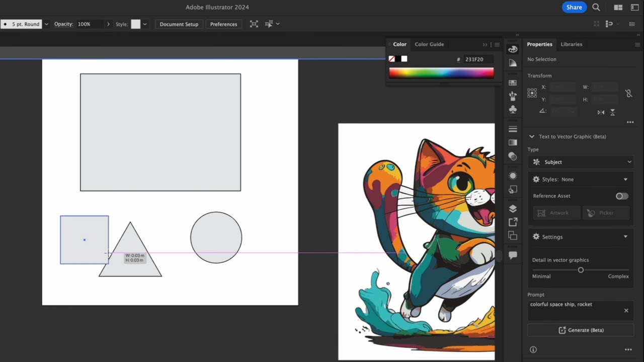This screenshot has height=362, width=644.
Task: Open the control bar list menu icon
Action: point(632,24)
